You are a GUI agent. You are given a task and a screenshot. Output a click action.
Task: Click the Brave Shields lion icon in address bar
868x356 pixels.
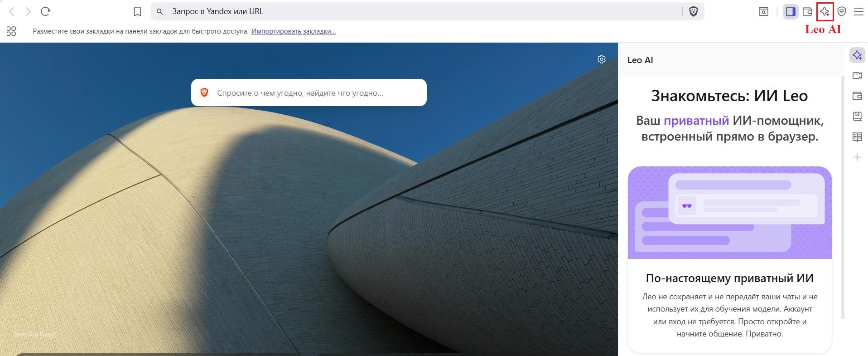(693, 12)
